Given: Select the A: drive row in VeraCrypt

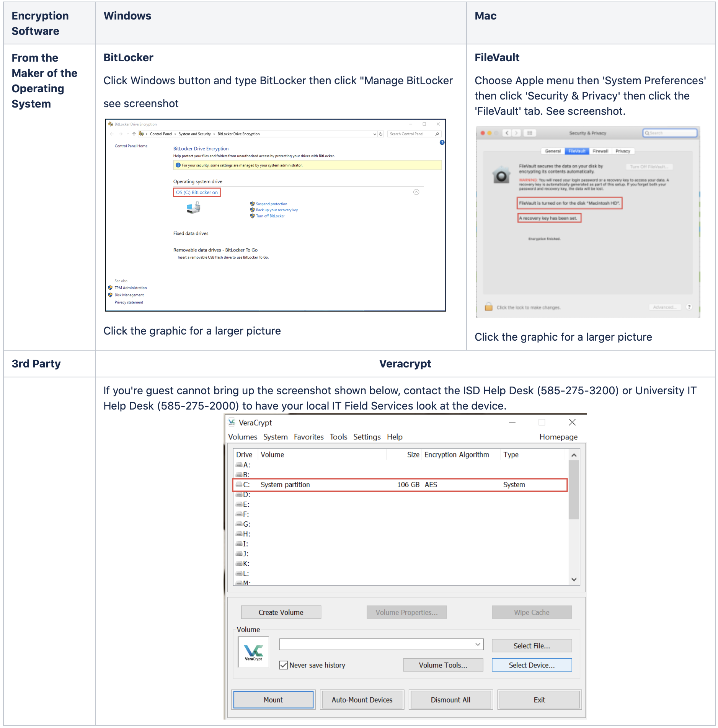Looking at the screenshot, I should (x=400, y=465).
